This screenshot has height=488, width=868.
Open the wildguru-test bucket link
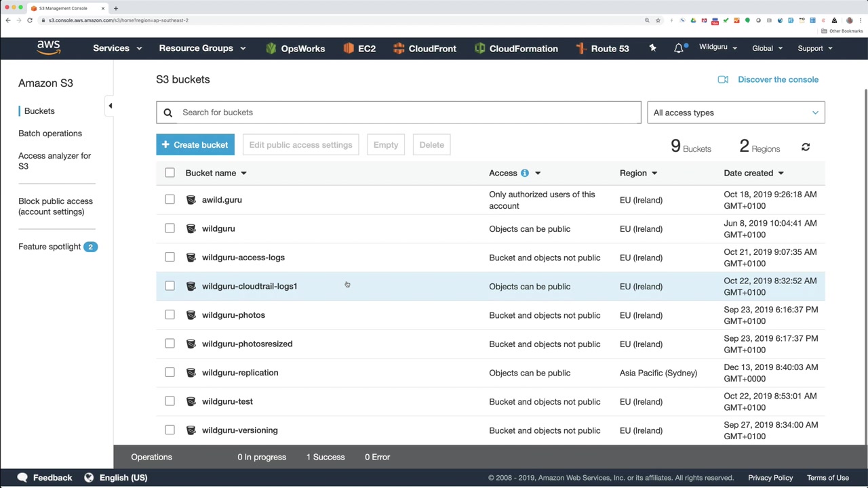tap(227, 401)
